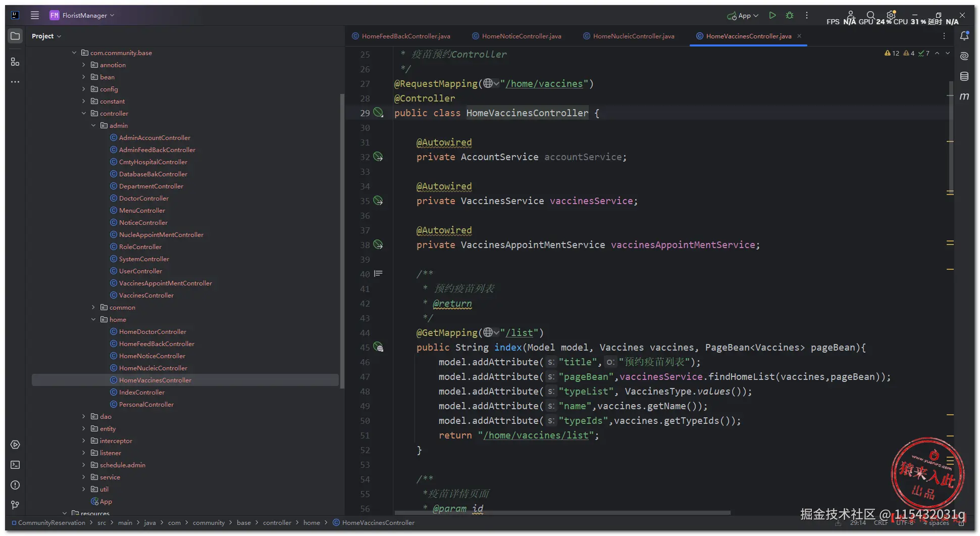Viewport: 980px width, 536px height.
Task: Click the gutter bean icon on line 32
Action: (378, 157)
